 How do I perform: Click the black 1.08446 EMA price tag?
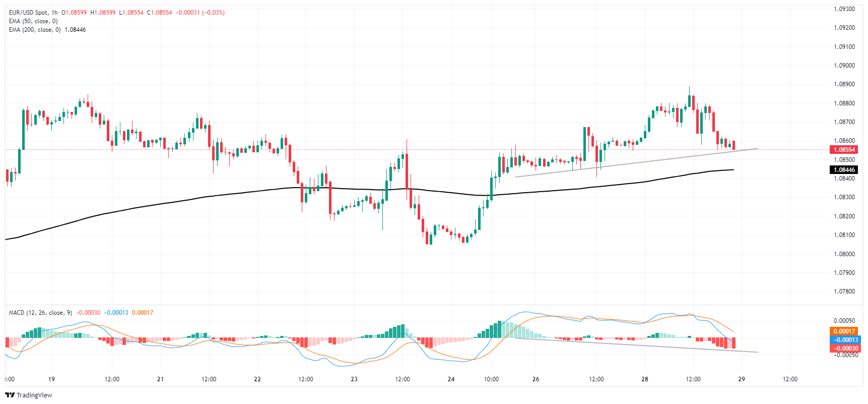tap(844, 170)
